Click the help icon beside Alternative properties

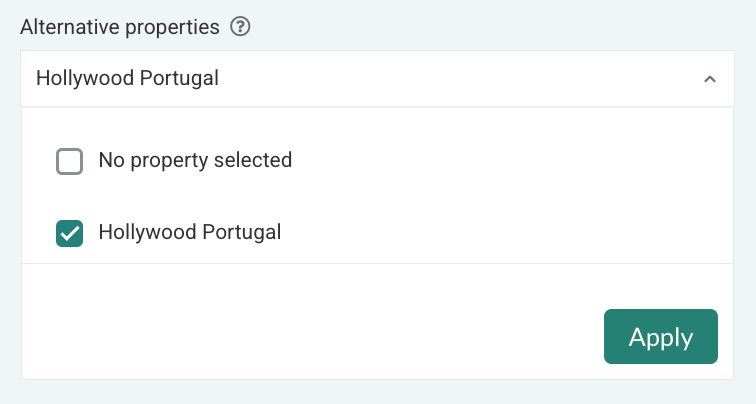[239, 27]
